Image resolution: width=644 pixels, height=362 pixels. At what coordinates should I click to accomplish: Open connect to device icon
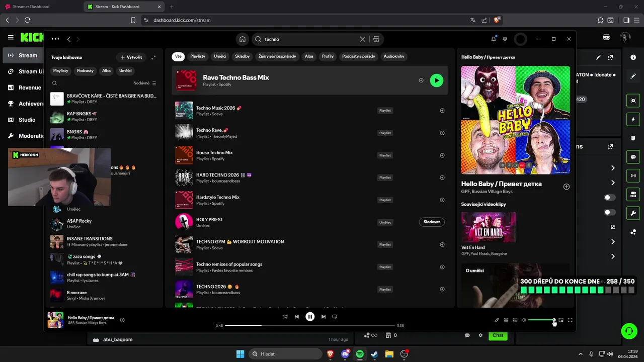point(515,320)
